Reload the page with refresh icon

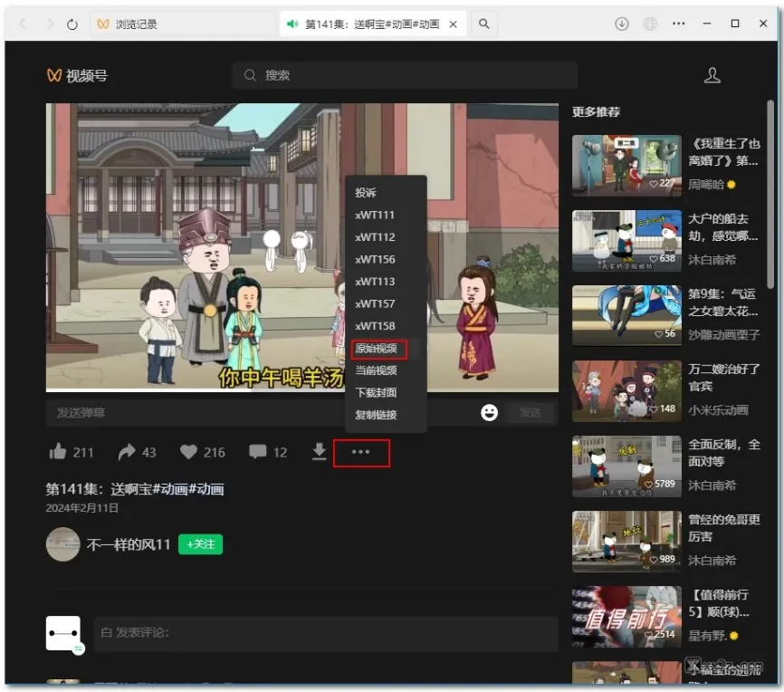click(72, 24)
